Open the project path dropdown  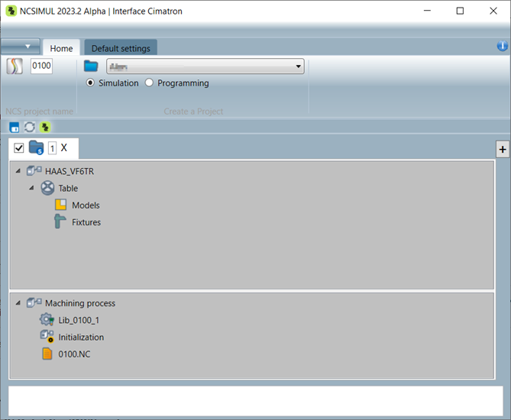coord(298,66)
